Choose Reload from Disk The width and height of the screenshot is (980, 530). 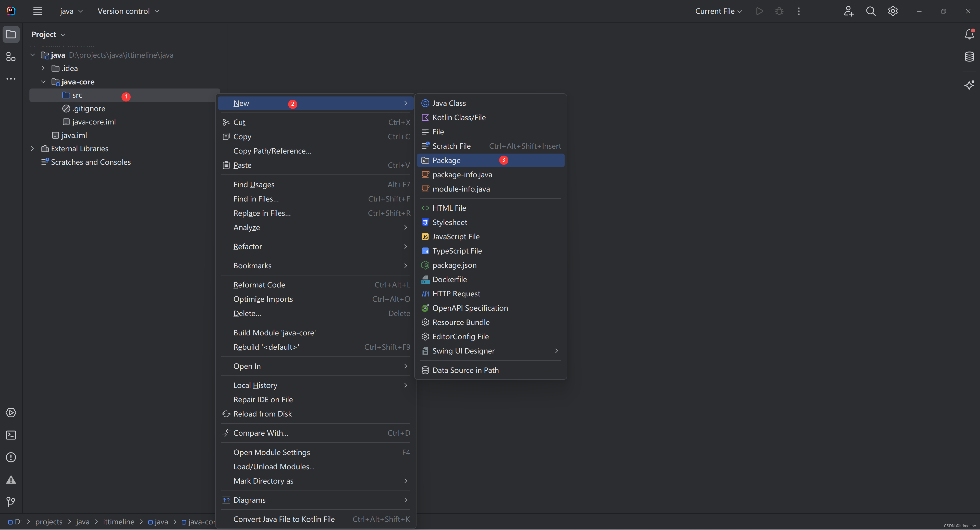315,414
